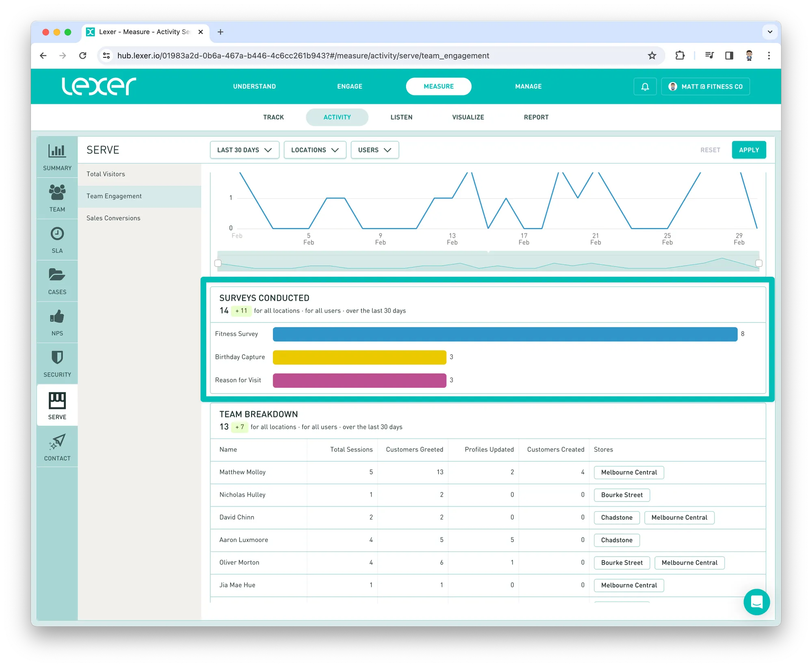Select the SLA clock icon
Screen dimensions: 812x667
click(57, 234)
